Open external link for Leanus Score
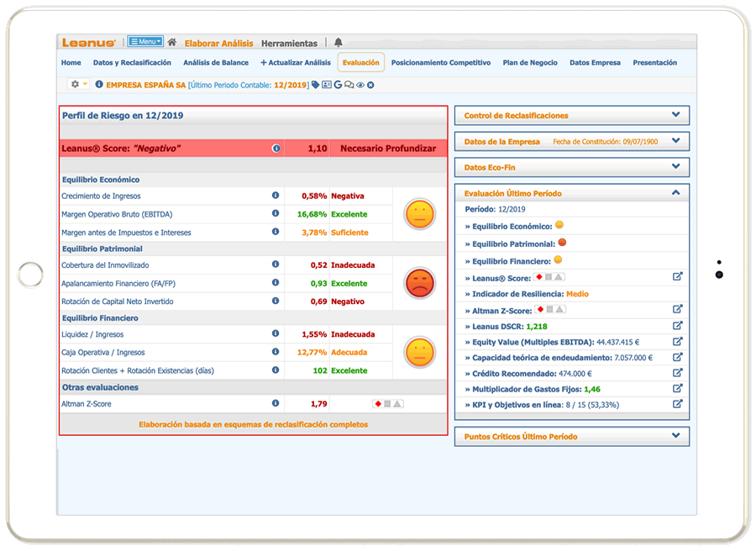Screen dimensions: 756x550 [677, 277]
